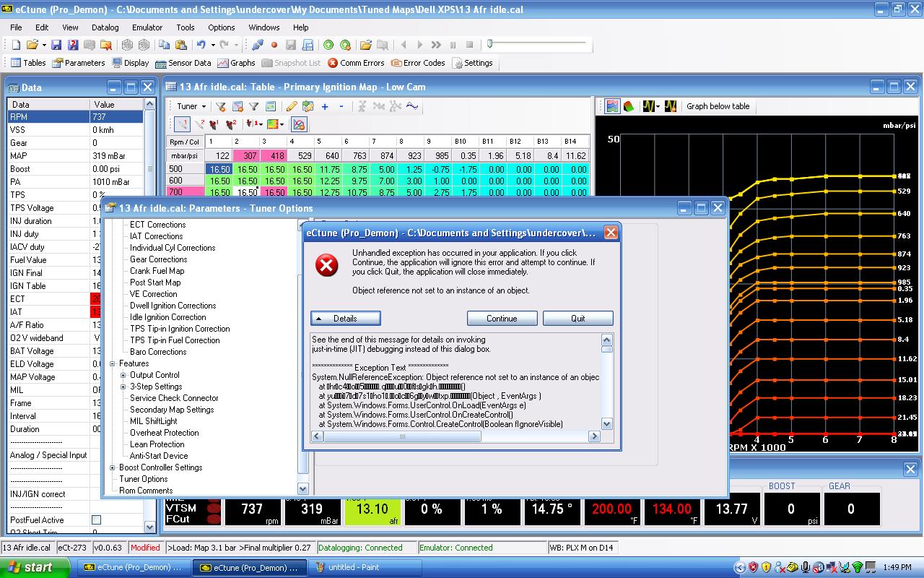Viewport: 924px width, 578px height.
Task: Create a new calibration file
Action: click(16, 45)
